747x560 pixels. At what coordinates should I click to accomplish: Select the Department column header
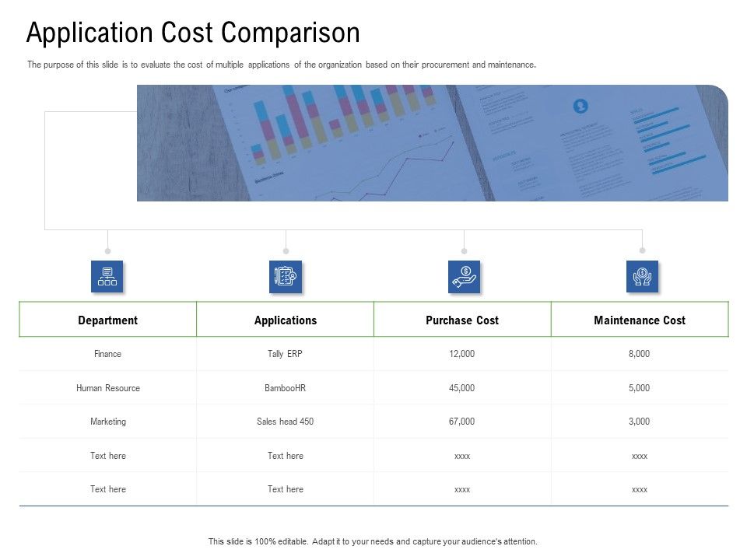point(108,320)
